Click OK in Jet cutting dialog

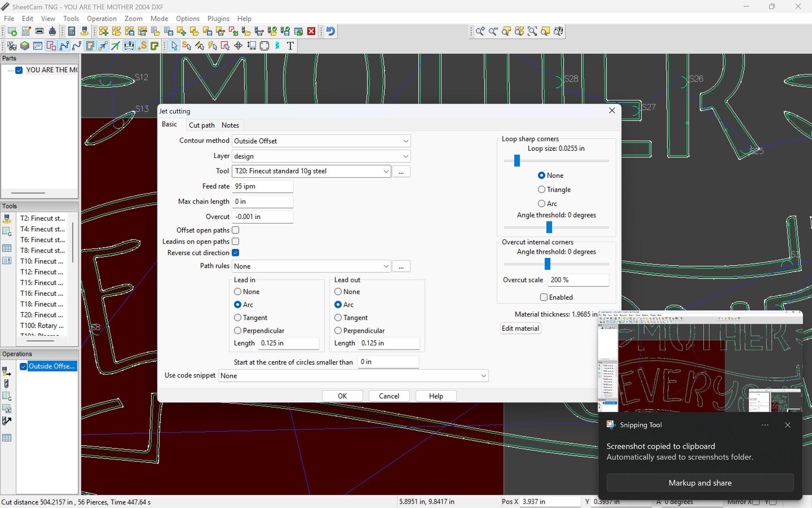point(342,396)
